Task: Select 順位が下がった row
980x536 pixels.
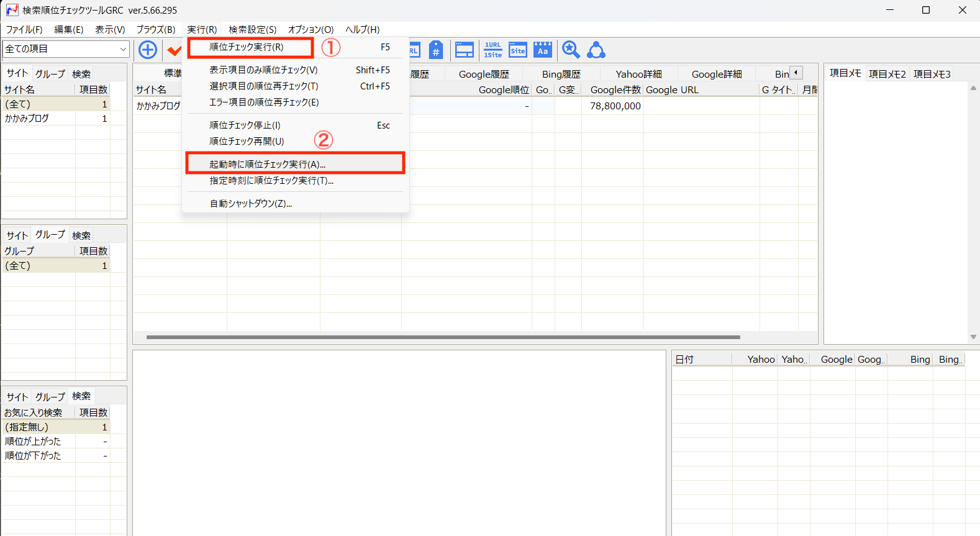Action: (x=56, y=455)
